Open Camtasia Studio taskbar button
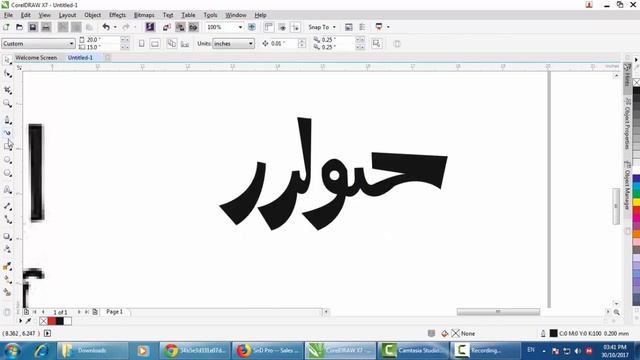The height and width of the screenshot is (360, 640). (413, 351)
